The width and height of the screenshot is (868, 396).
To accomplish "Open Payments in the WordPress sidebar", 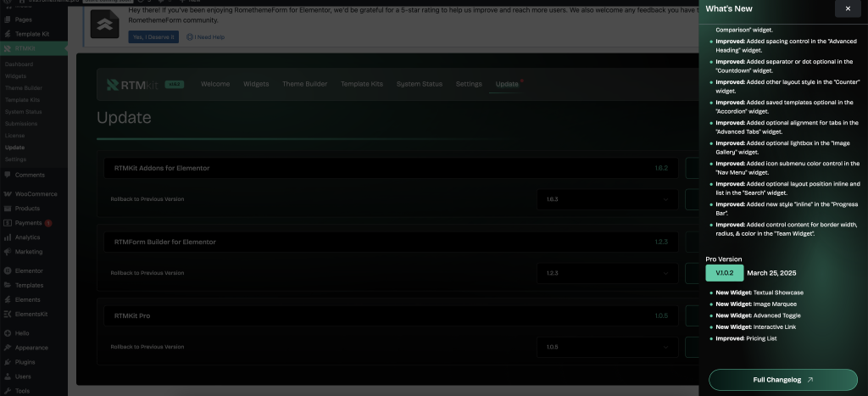I will (x=28, y=223).
